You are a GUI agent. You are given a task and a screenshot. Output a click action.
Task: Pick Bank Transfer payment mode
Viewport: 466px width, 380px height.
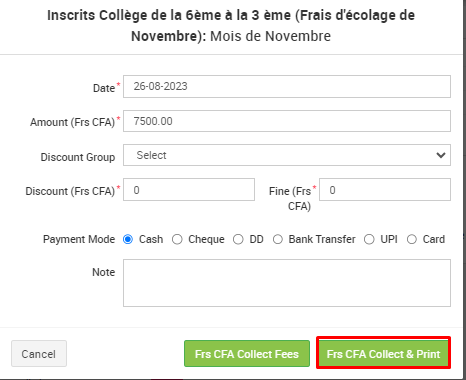pyautogui.click(x=278, y=239)
